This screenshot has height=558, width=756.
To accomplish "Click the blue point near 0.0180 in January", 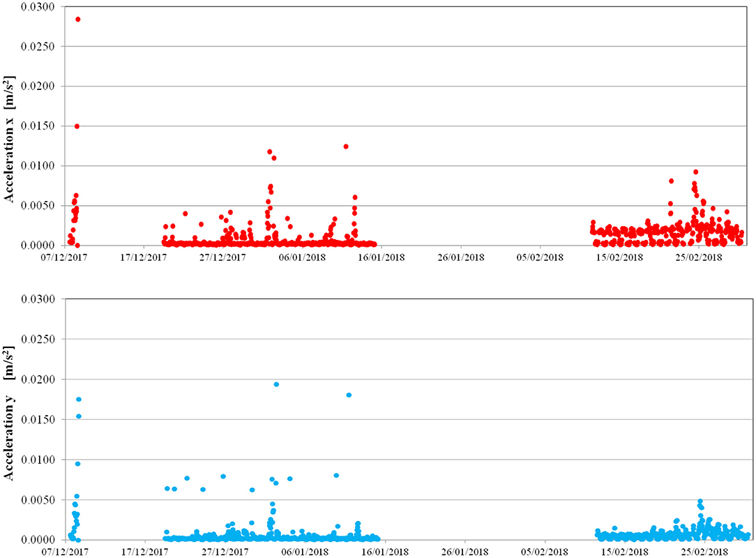I will tap(349, 395).
